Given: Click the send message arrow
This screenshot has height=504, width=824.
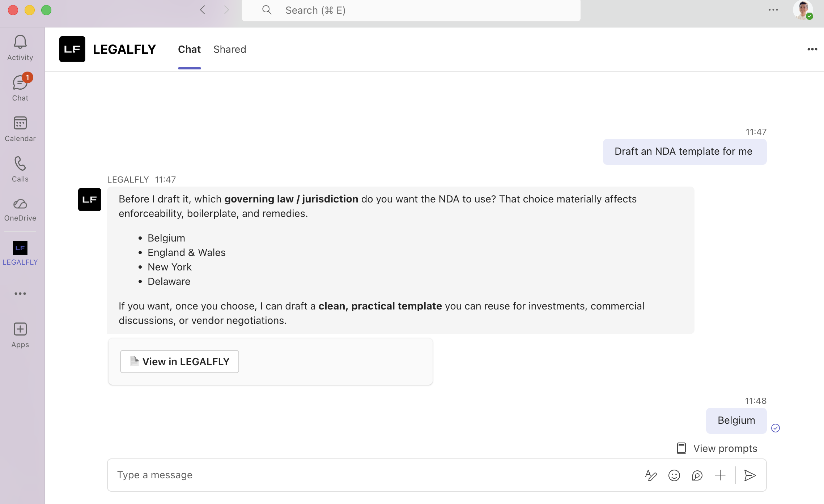Looking at the screenshot, I should tap(750, 475).
